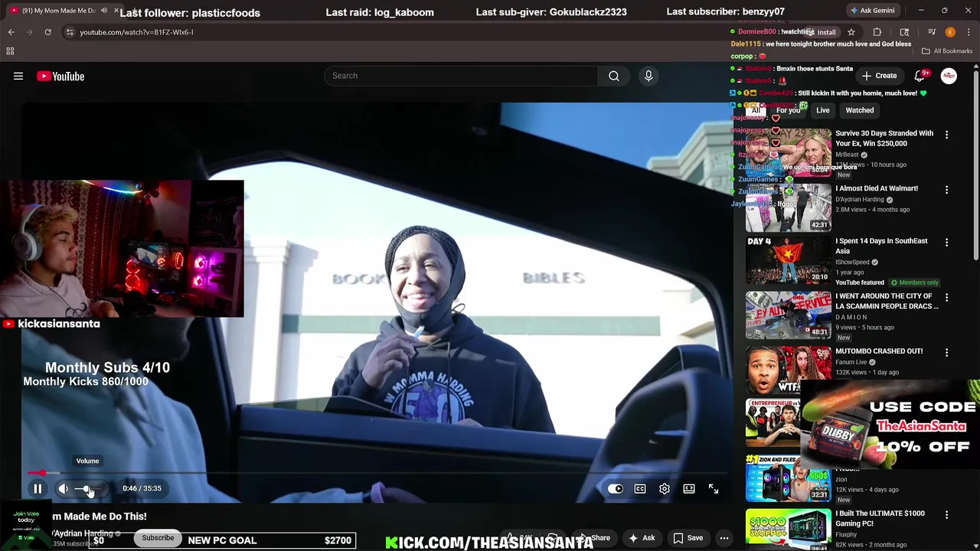Open MrBeast channel name link

848,155
